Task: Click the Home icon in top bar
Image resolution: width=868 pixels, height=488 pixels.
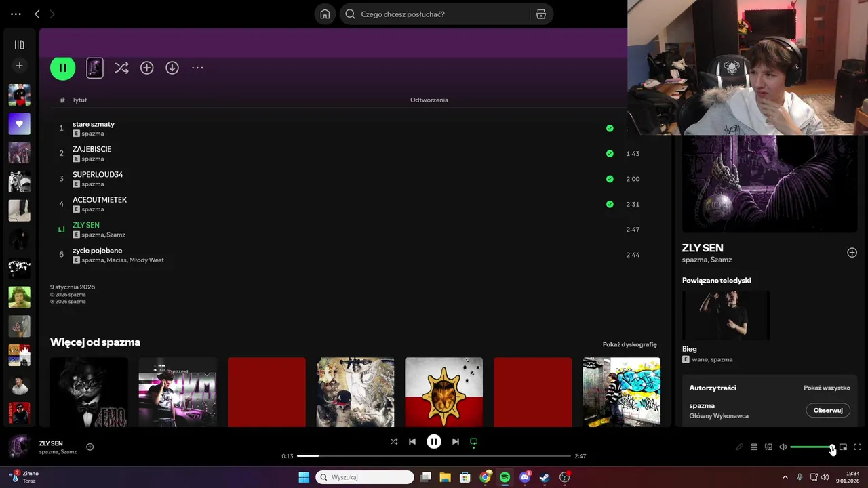Action: [x=325, y=14]
